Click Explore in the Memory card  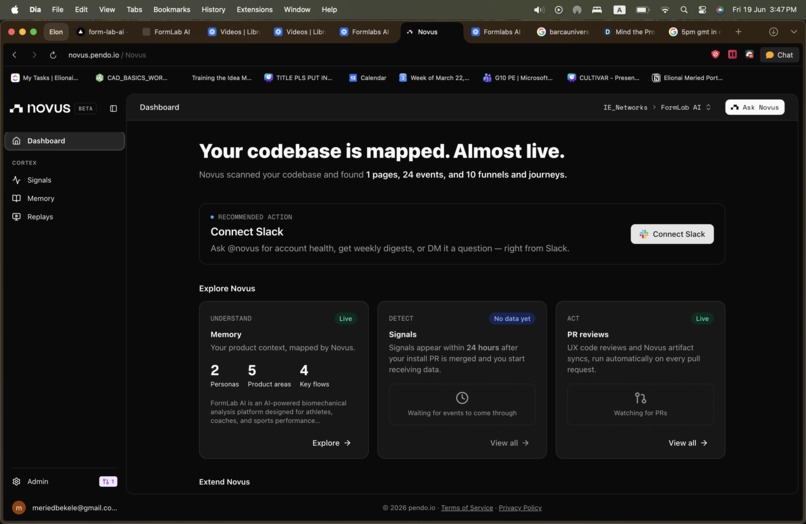point(331,443)
